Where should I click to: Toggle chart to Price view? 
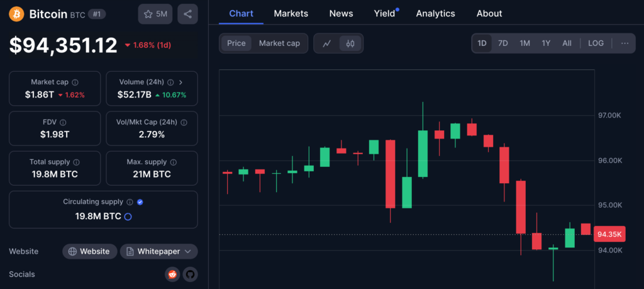236,43
